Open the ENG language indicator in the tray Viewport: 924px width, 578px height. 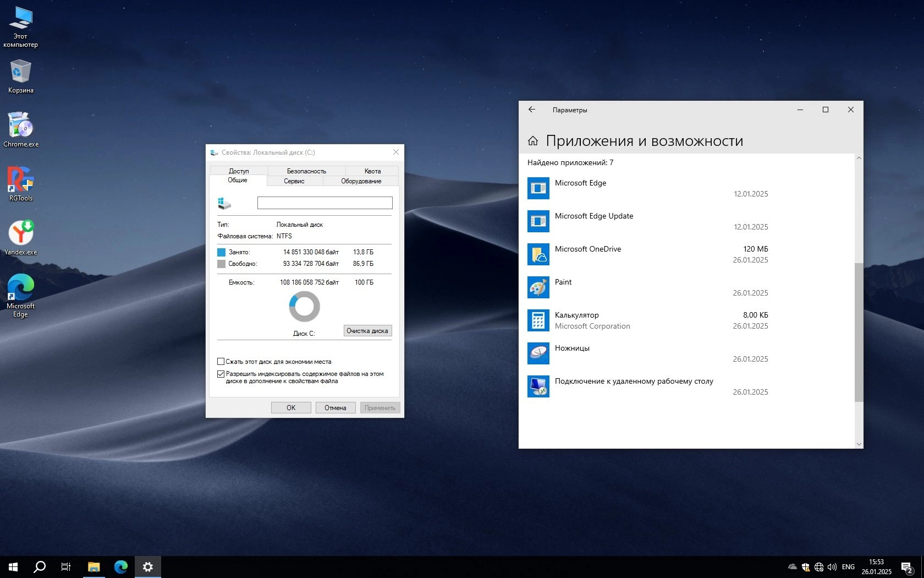pos(848,567)
